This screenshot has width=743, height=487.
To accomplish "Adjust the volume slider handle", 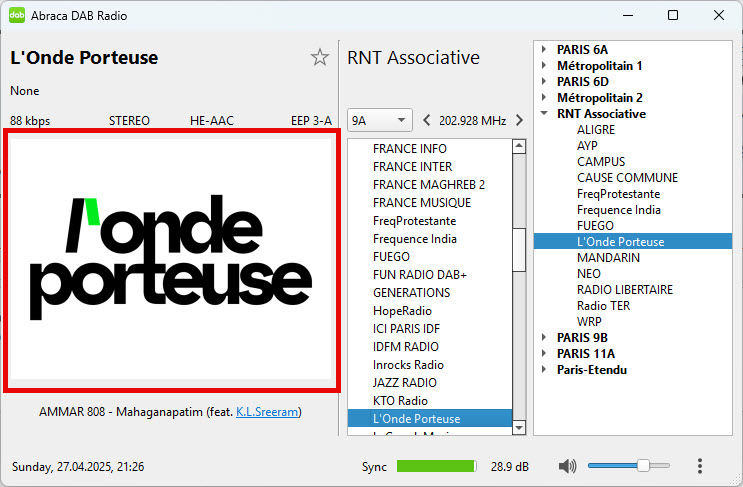I will 643,466.
